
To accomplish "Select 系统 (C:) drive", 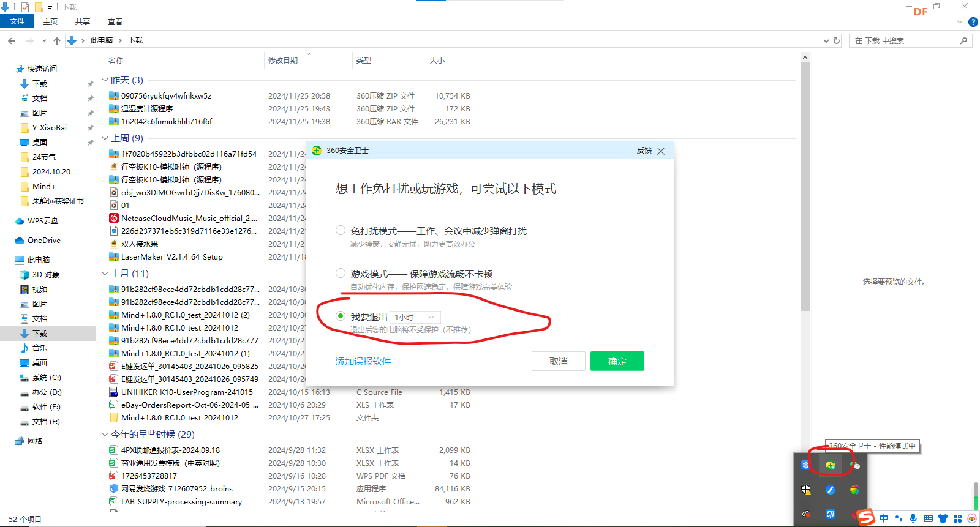I will (47, 378).
